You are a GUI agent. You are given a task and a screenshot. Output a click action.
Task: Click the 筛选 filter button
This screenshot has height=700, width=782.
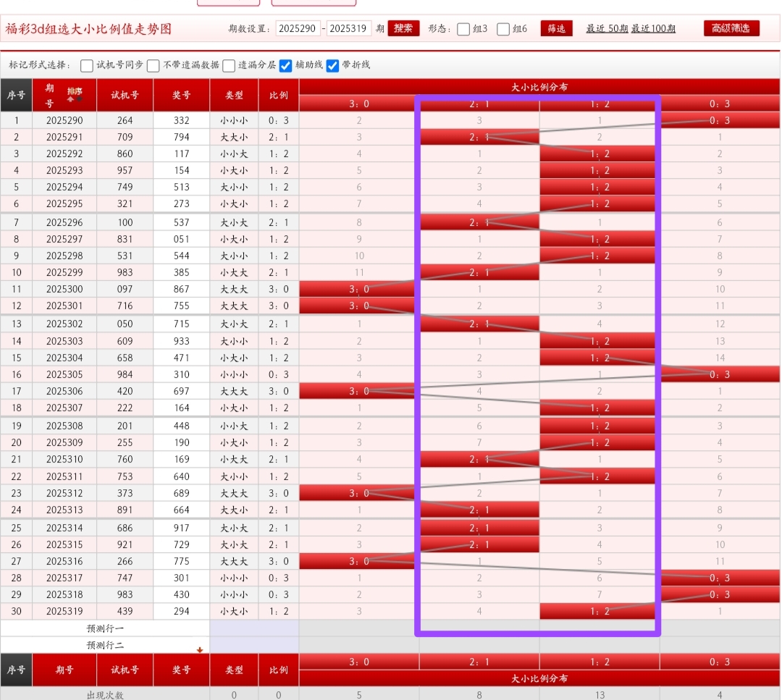(556, 30)
